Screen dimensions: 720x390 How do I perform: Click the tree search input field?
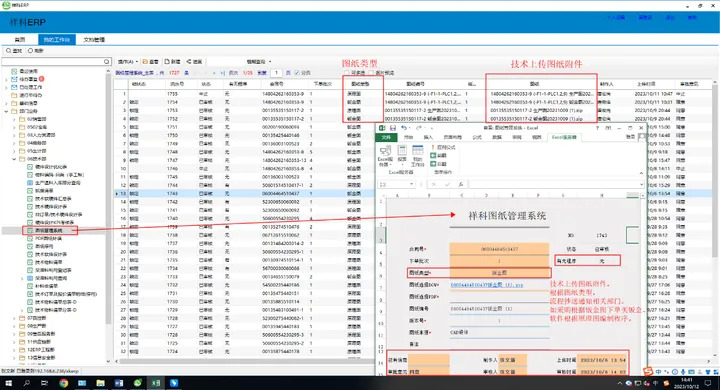click(x=53, y=62)
